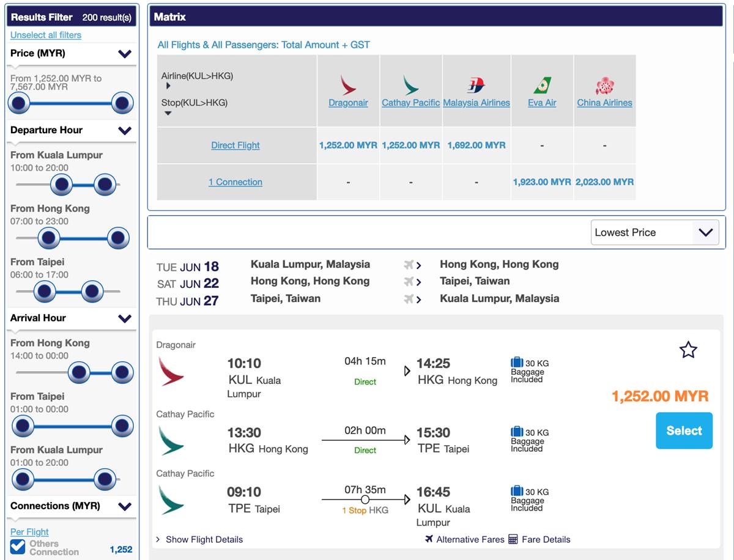734x560 pixels.
Task: Expand the Stop(KUL>HKG) matrix arrow
Action: click(168, 113)
